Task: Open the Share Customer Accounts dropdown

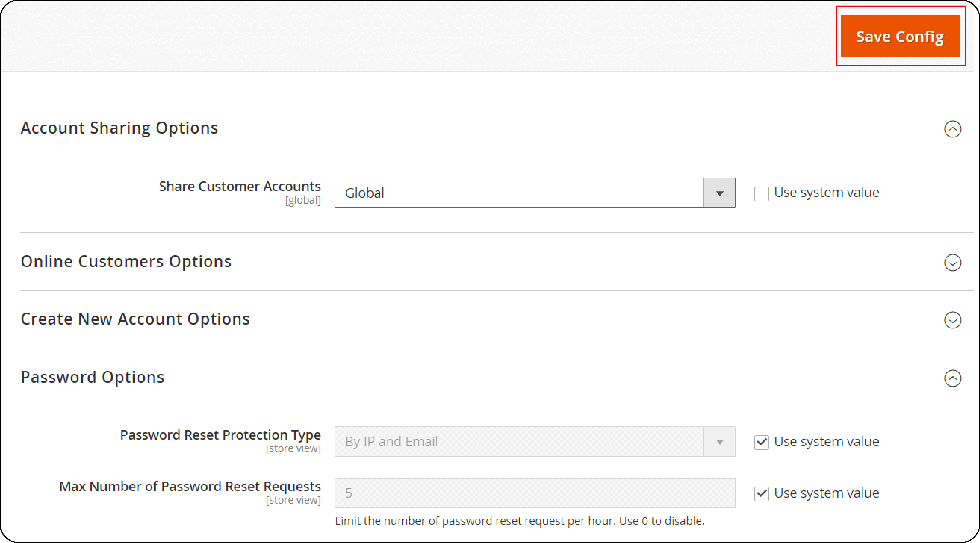Action: point(533,193)
